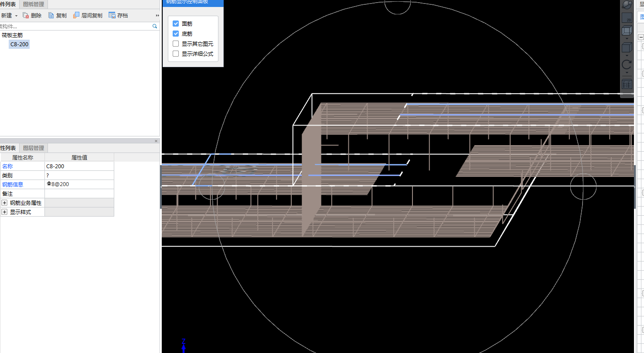The width and height of the screenshot is (644, 353).
Task: Click the 复制 copy icon button
Action: coord(58,15)
